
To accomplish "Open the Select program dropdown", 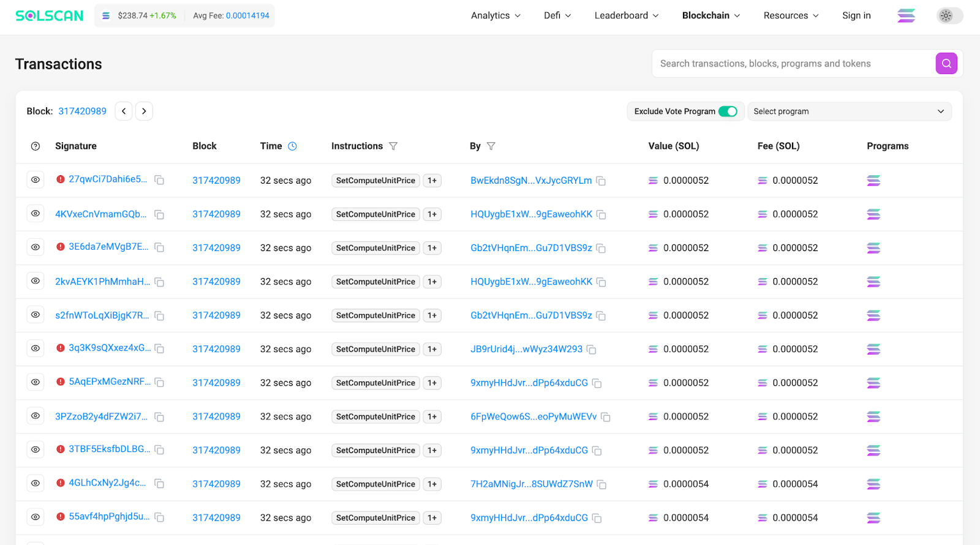I will 849,111.
